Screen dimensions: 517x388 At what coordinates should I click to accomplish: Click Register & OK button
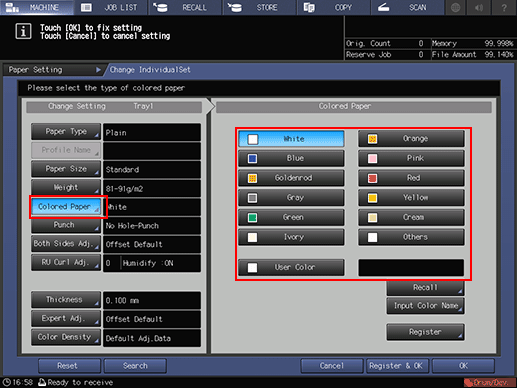[x=397, y=366]
